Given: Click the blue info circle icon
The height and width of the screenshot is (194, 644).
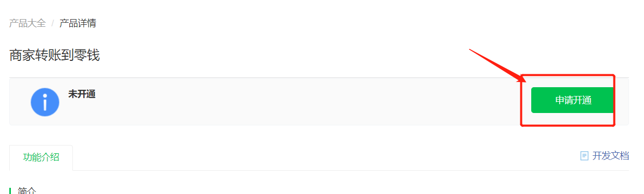Looking at the screenshot, I should (45, 102).
